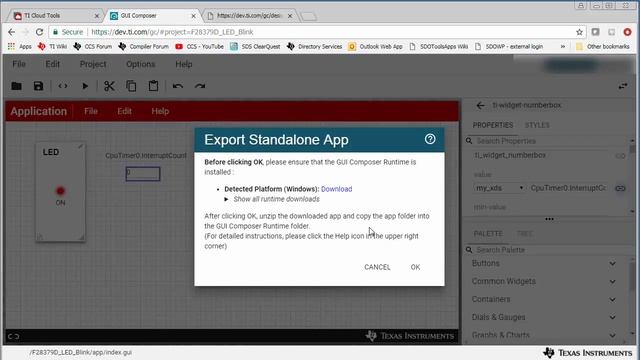This screenshot has height=360, width=640.
Task: Click the Download runtime link
Action: [336, 189]
